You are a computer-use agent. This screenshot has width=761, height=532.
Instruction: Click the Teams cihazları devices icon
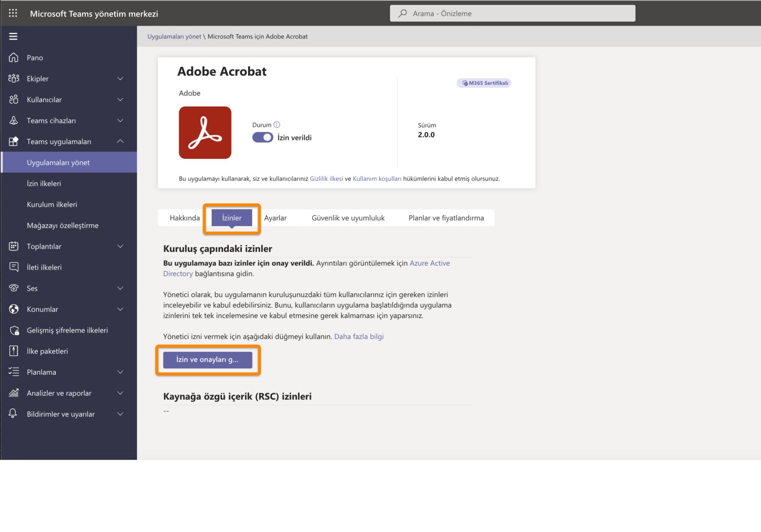coord(13,120)
